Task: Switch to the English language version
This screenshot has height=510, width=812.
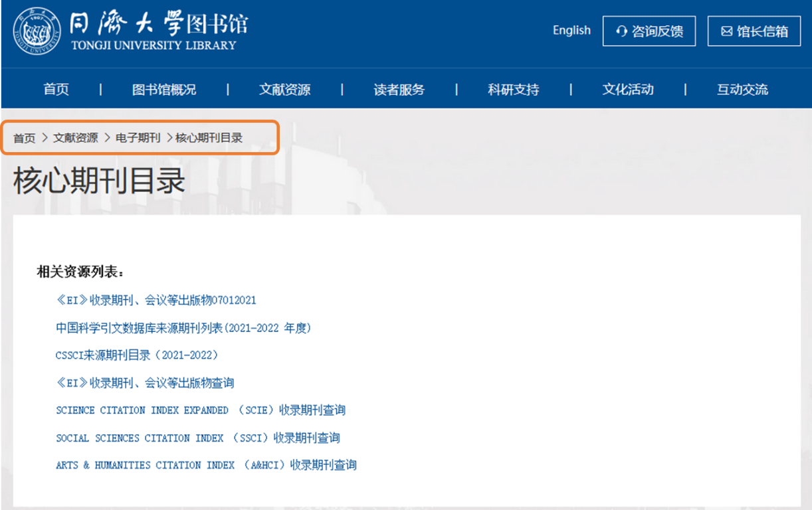Action: pos(571,31)
